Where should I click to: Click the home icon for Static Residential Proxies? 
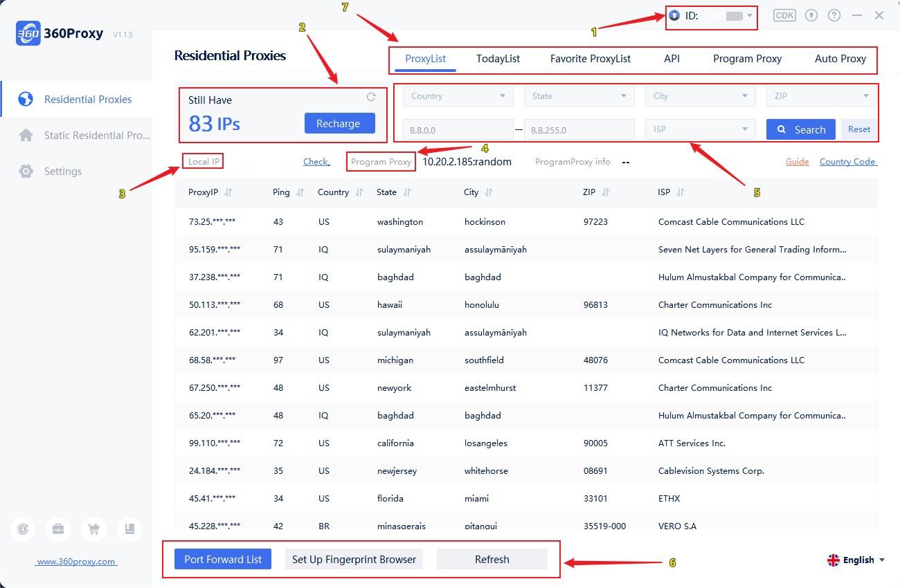[x=26, y=135]
